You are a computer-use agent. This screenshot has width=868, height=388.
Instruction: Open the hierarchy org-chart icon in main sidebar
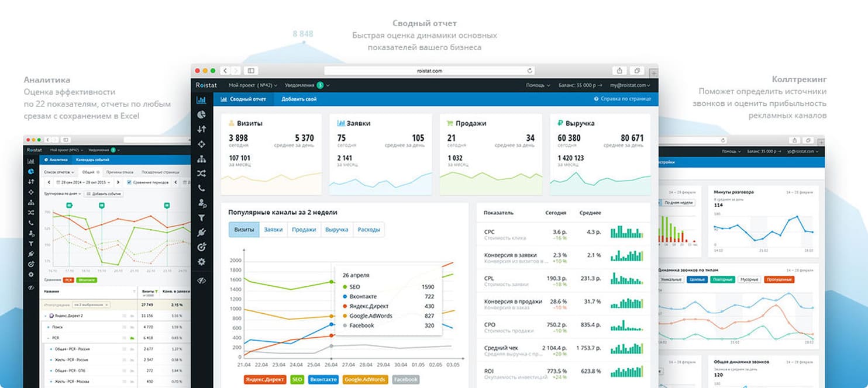[x=201, y=159]
